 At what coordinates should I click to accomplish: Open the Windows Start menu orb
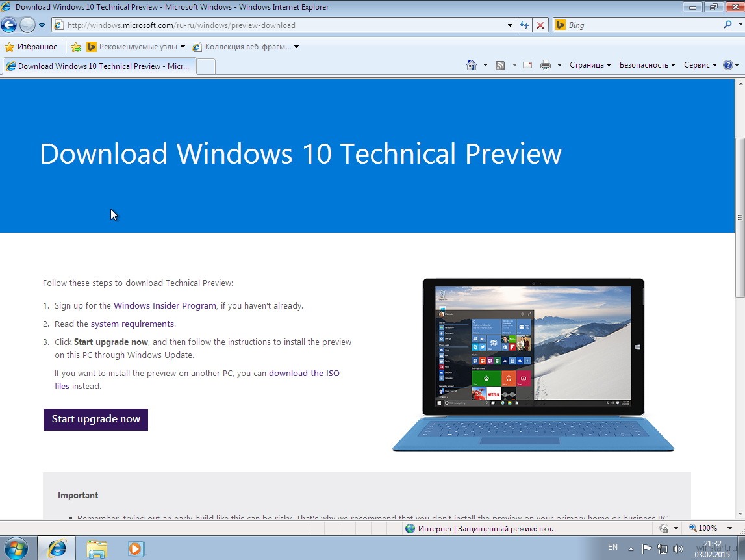[16, 548]
